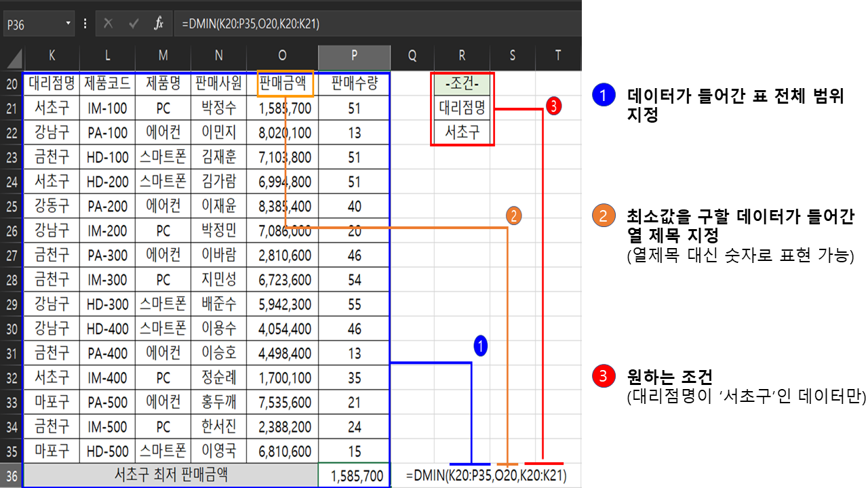Select the cell 6,723,600
Viewport: 868px width, 488px height.
coord(282,280)
